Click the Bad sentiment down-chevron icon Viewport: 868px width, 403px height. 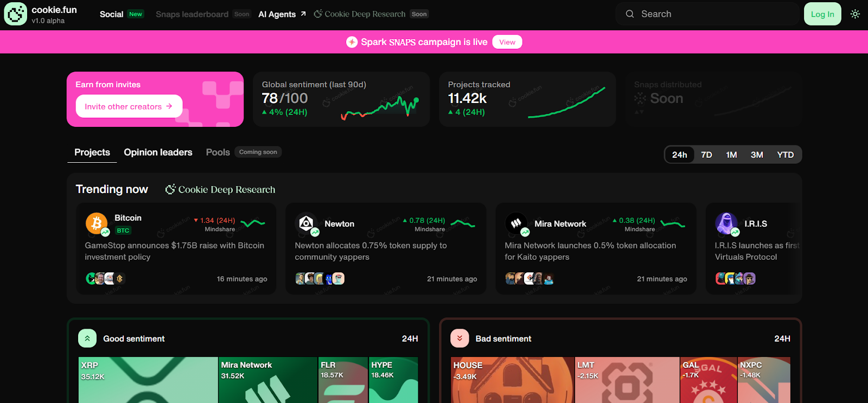pyautogui.click(x=459, y=338)
